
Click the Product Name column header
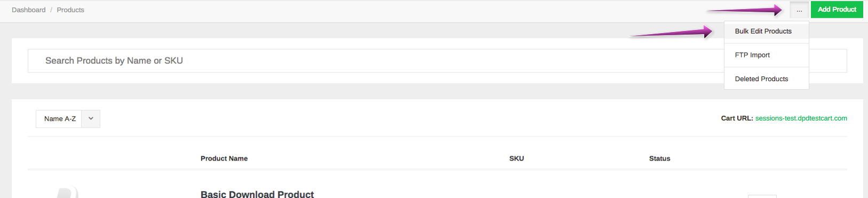[224, 159]
